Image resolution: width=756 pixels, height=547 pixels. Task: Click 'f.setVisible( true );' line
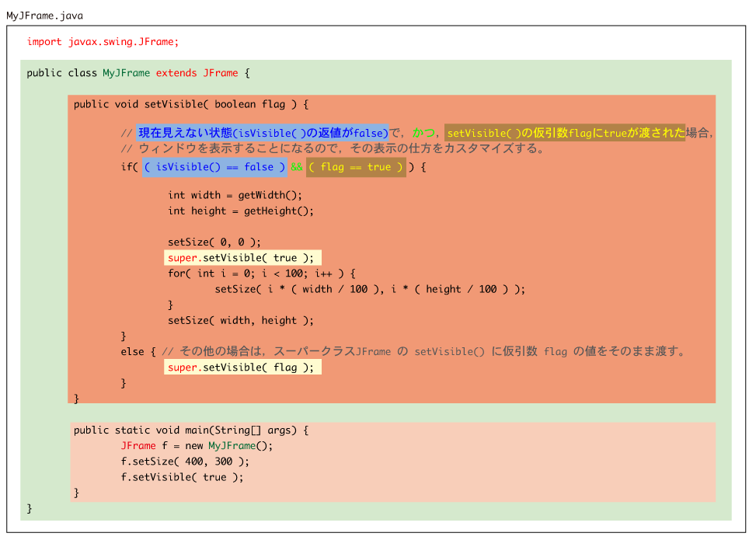182,477
